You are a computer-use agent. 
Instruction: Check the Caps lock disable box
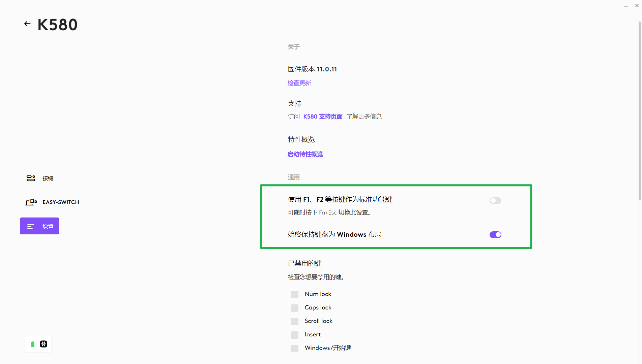pos(294,308)
